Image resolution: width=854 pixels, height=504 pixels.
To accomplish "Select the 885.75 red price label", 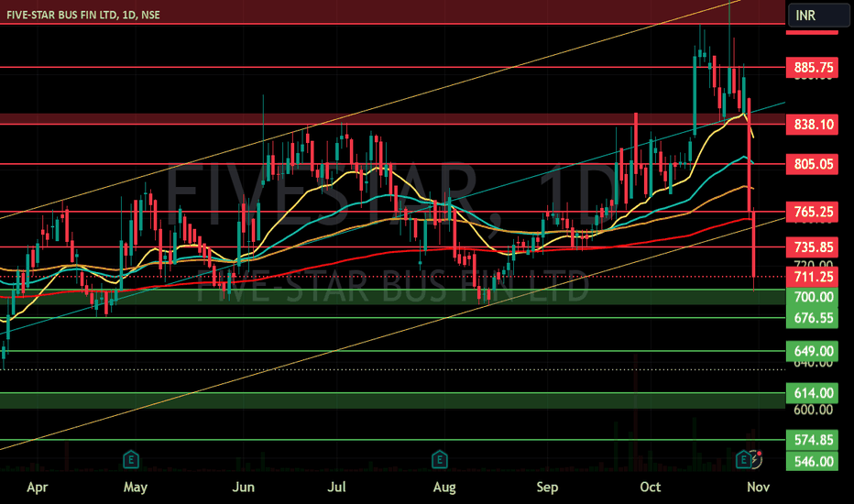I will pyautogui.click(x=812, y=68).
